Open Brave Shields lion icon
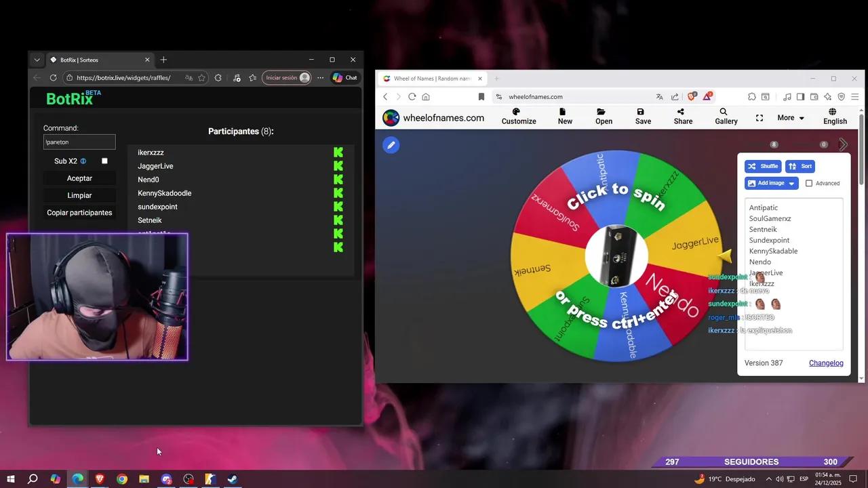Image resolution: width=868 pixels, height=488 pixels. click(x=692, y=96)
